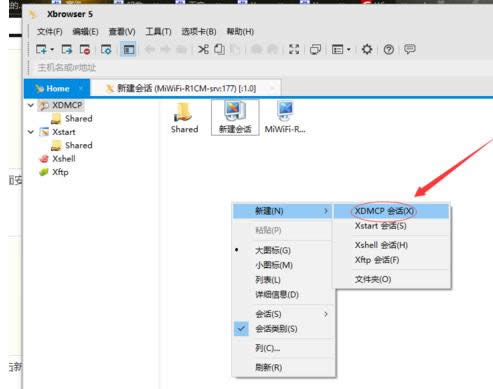Collapse the Xstart tree node
Viewport: 493px width, 389px height.
click(x=31, y=132)
